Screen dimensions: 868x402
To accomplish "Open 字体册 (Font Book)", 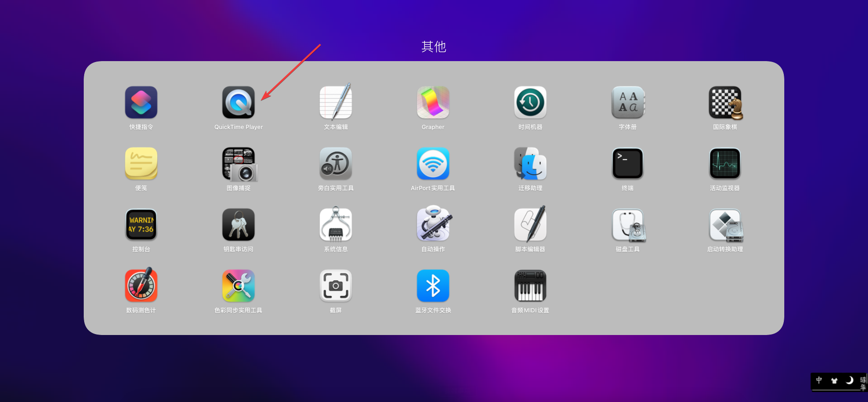I will tap(628, 103).
